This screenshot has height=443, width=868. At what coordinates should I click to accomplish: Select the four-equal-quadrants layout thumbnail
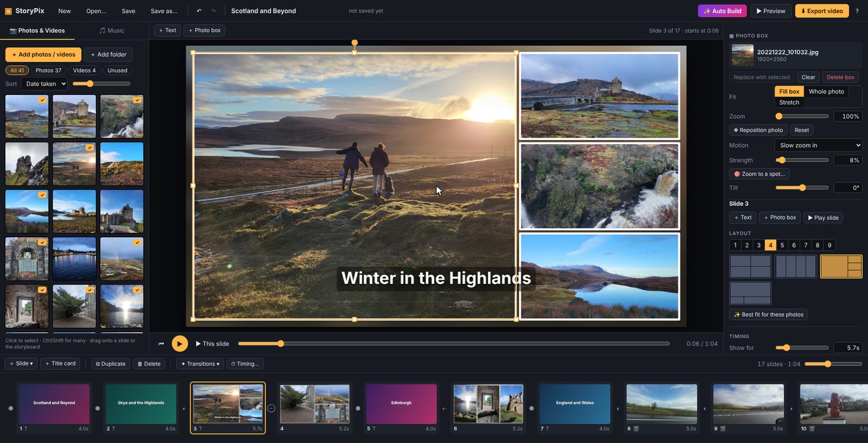750,267
